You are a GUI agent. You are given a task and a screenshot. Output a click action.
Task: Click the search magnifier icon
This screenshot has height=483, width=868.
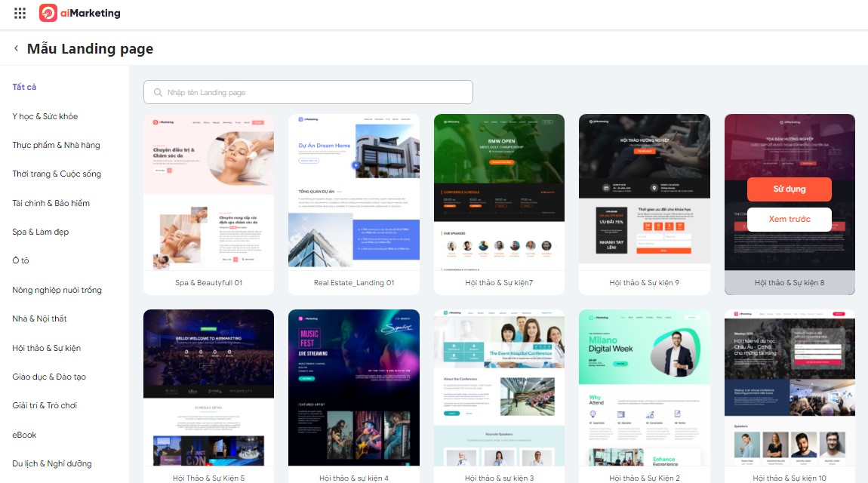pos(158,92)
